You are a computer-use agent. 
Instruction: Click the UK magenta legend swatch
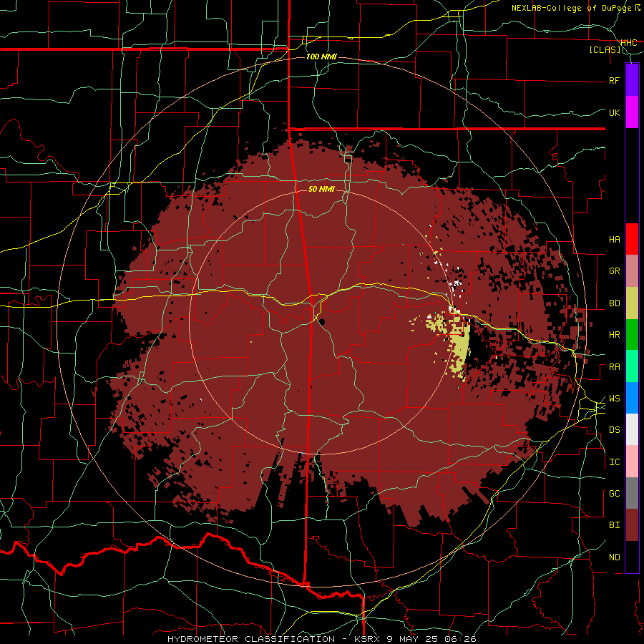point(632,112)
